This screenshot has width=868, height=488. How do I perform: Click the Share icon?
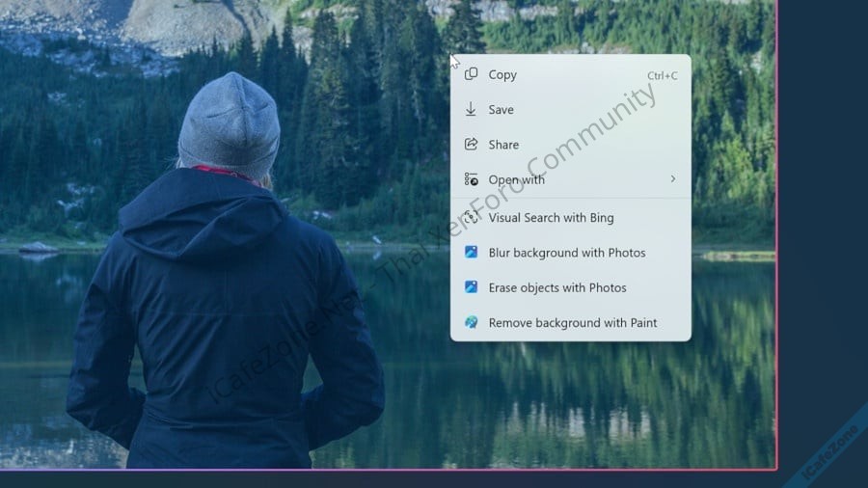[x=472, y=145]
